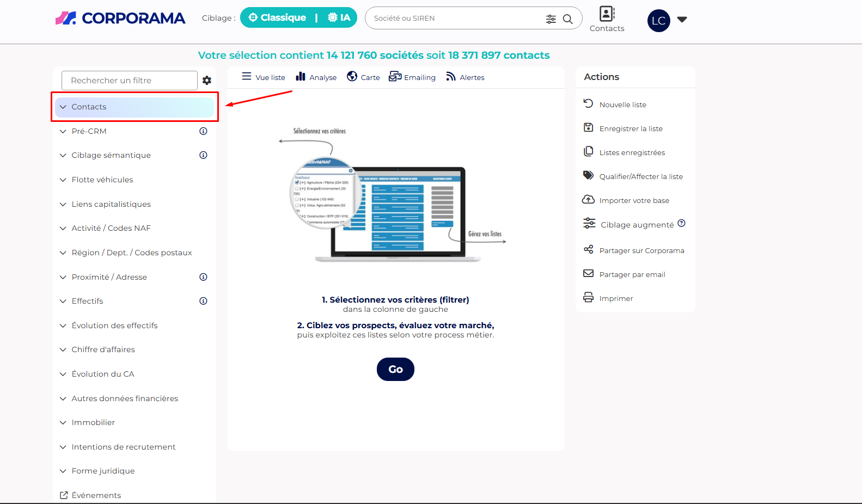
Task: Click the Effectifs info icon
Action: (203, 301)
